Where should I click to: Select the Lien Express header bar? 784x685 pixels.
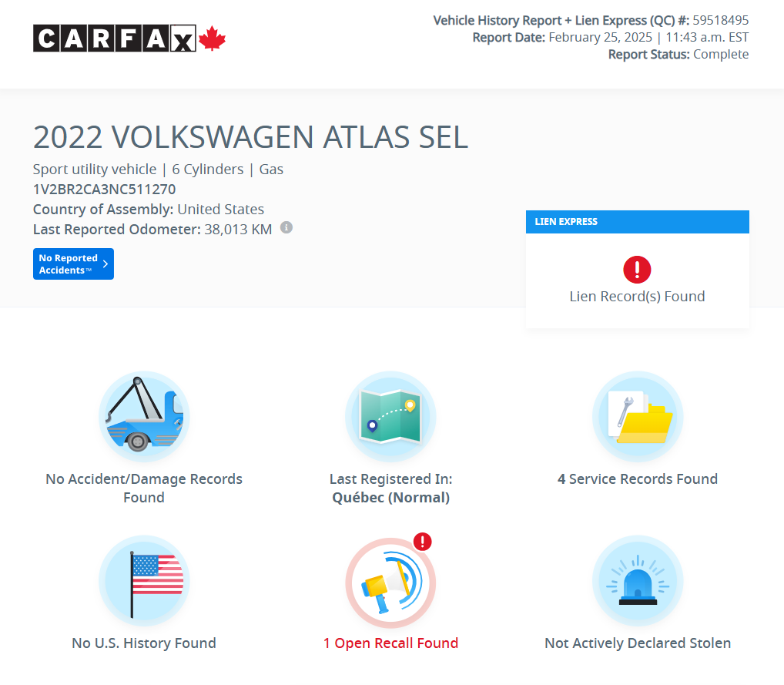point(638,222)
